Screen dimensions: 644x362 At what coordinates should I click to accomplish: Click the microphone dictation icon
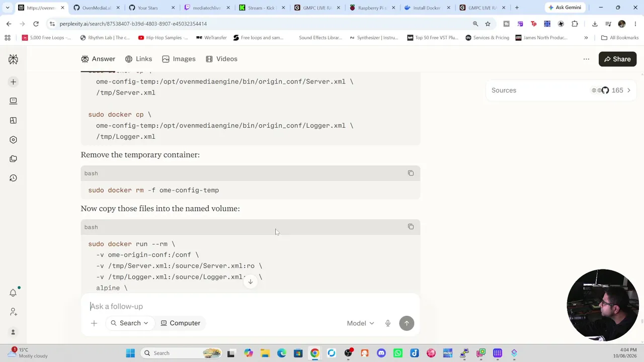pyautogui.click(x=387, y=323)
